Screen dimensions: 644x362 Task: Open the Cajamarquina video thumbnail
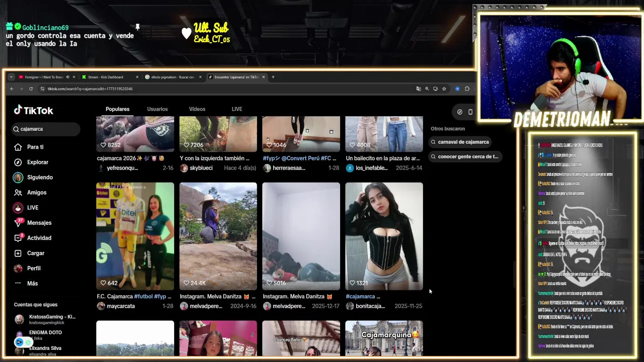coord(384,338)
